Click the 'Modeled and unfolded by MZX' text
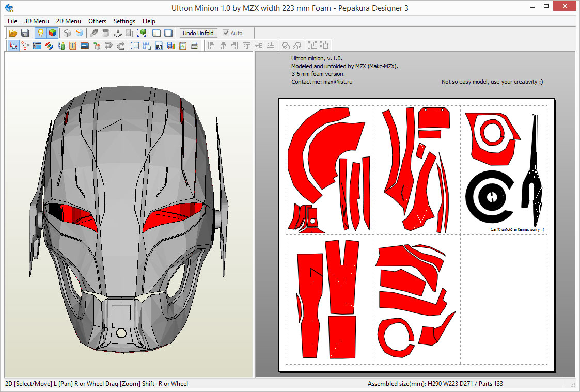580x392 pixels. (x=344, y=66)
